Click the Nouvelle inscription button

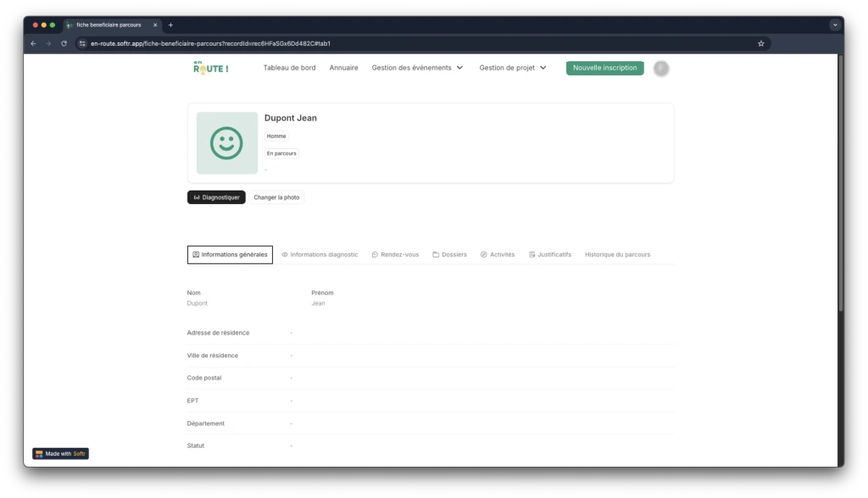pos(604,68)
